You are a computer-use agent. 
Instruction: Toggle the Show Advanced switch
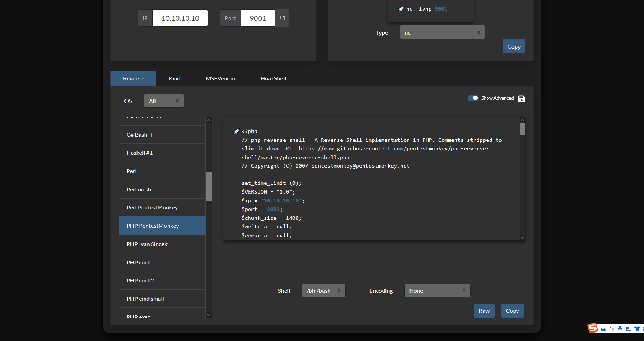tap(473, 98)
